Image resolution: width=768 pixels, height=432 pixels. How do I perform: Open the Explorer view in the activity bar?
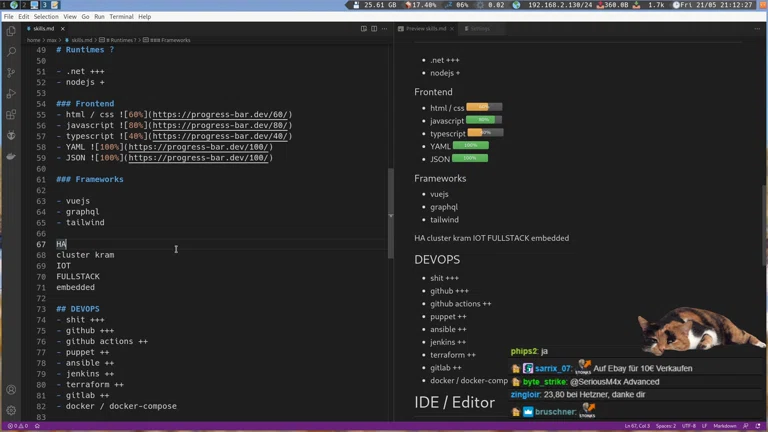11,31
